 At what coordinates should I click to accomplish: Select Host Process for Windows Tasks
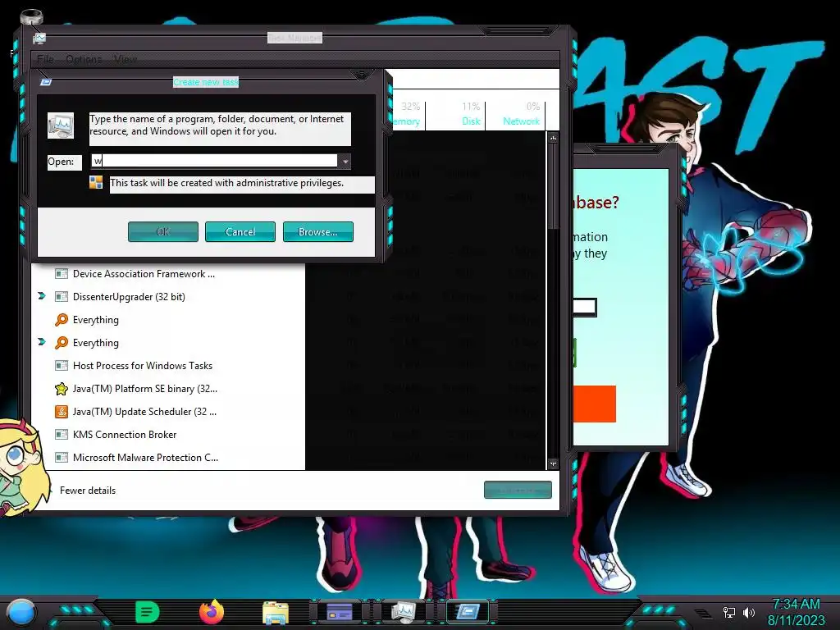(x=169, y=366)
